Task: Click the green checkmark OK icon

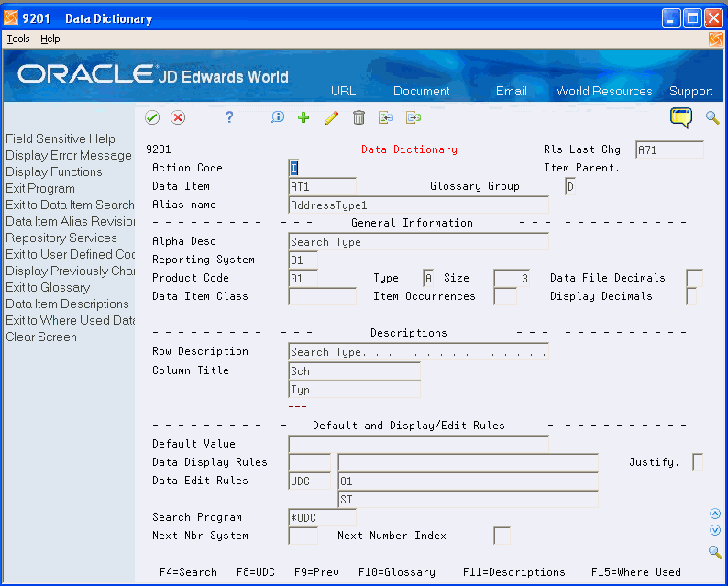Action: click(152, 117)
